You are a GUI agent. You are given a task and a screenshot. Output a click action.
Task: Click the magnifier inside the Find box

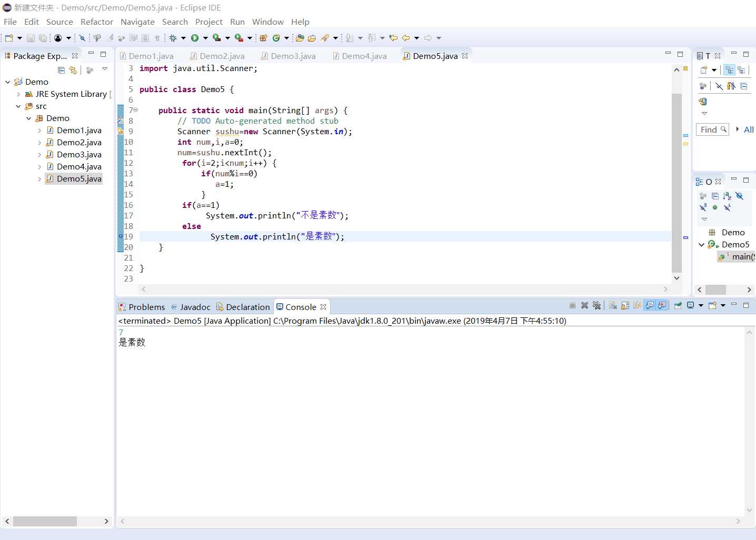click(723, 129)
